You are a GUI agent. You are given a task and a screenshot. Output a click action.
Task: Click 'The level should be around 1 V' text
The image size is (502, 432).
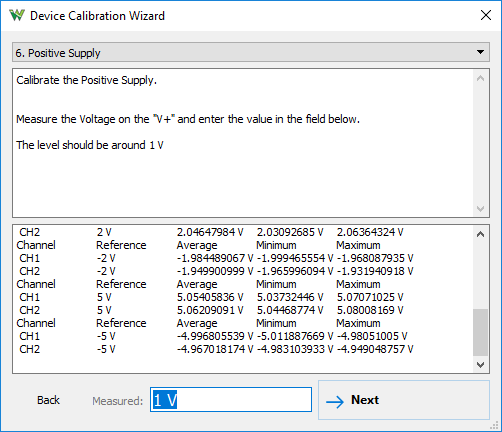pyautogui.click(x=90, y=145)
